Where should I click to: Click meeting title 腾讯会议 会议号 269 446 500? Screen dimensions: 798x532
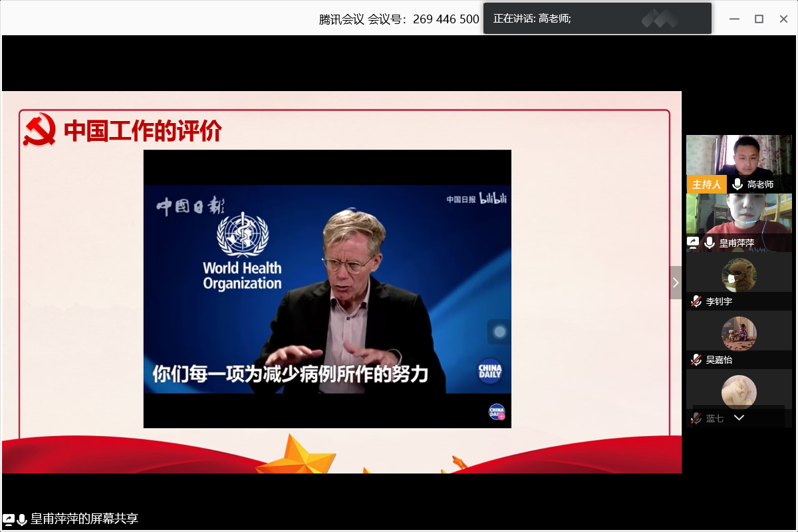pos(399,19)
